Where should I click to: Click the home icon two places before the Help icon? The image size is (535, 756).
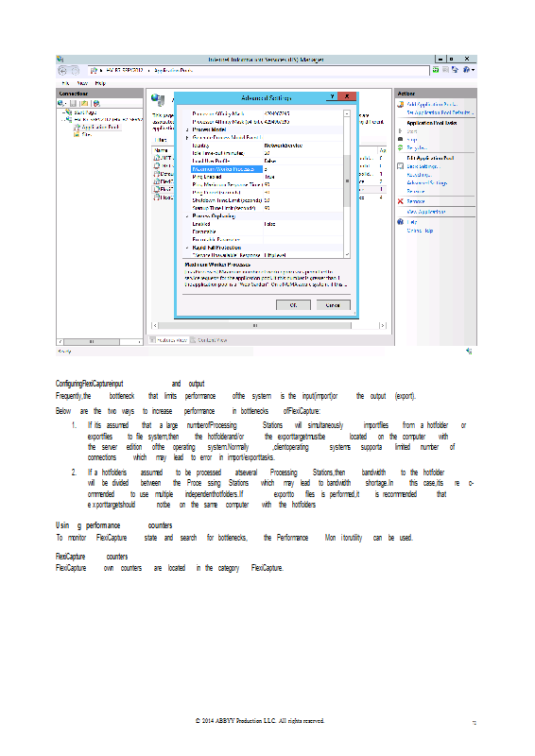446,70
